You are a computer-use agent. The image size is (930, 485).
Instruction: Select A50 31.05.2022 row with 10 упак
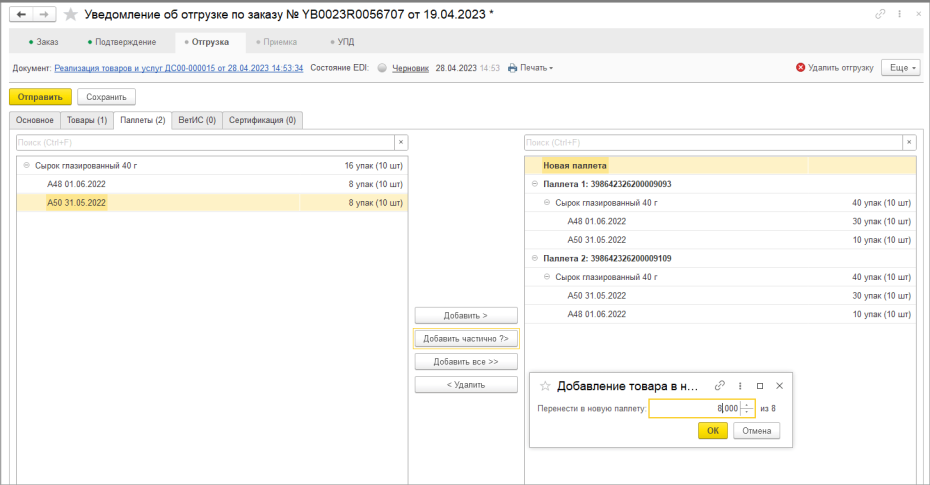(x=721, y=240)
